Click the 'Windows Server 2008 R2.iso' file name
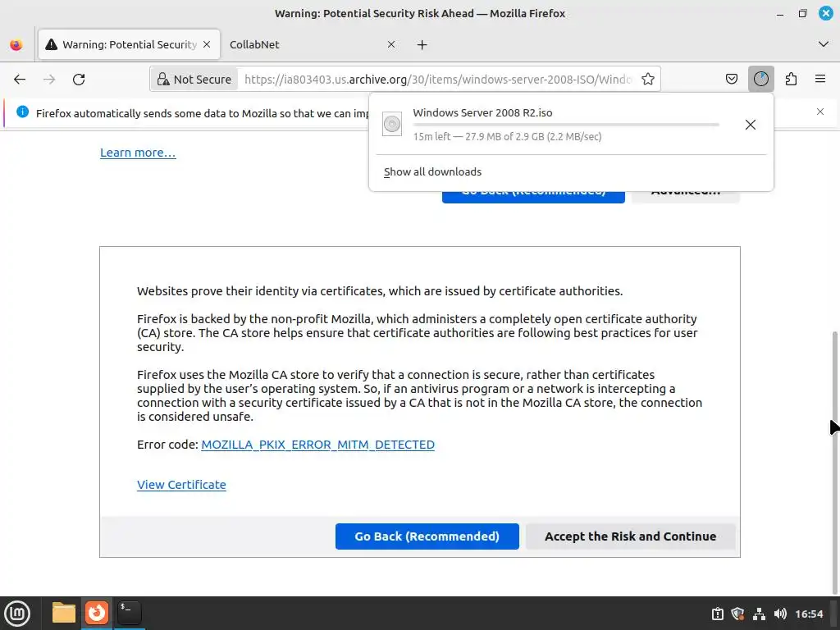The height and width of the screenshot is (630, 840). pos(482,113)
